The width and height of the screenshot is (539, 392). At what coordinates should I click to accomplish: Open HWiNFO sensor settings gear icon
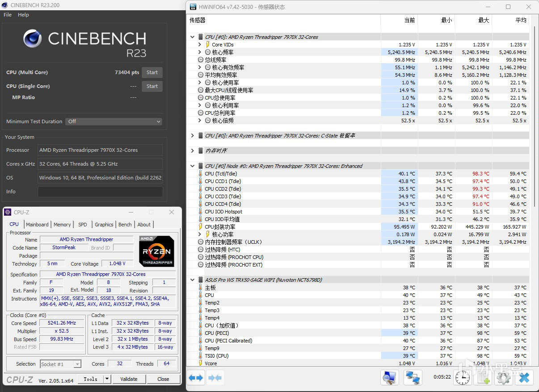point(504,378)
